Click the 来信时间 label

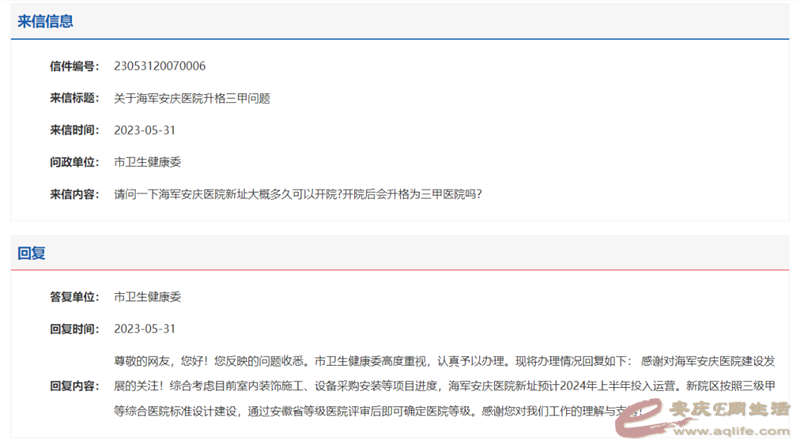tap(74, 130)
